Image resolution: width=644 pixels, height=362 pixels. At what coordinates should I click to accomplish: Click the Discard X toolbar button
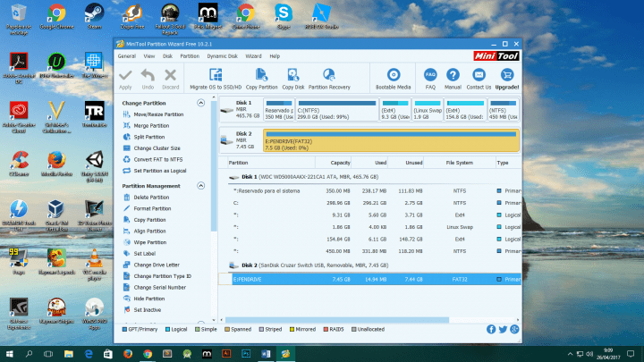tap(170, 79)
